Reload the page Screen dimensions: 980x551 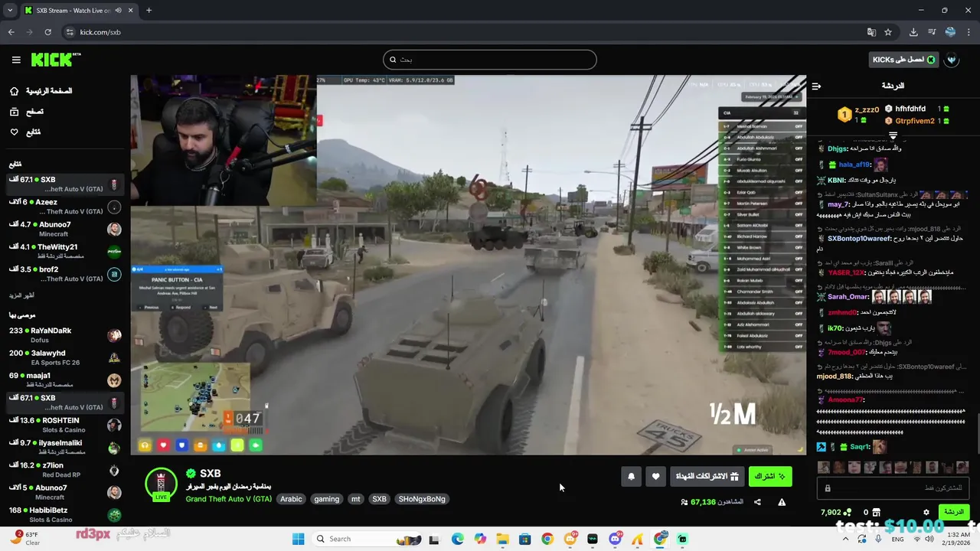47,32
